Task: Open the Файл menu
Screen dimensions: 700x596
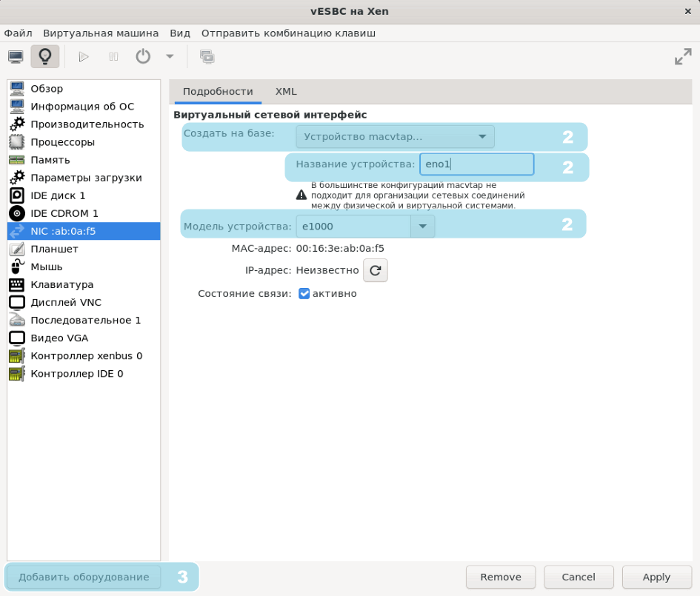Action: click(19, 33)
